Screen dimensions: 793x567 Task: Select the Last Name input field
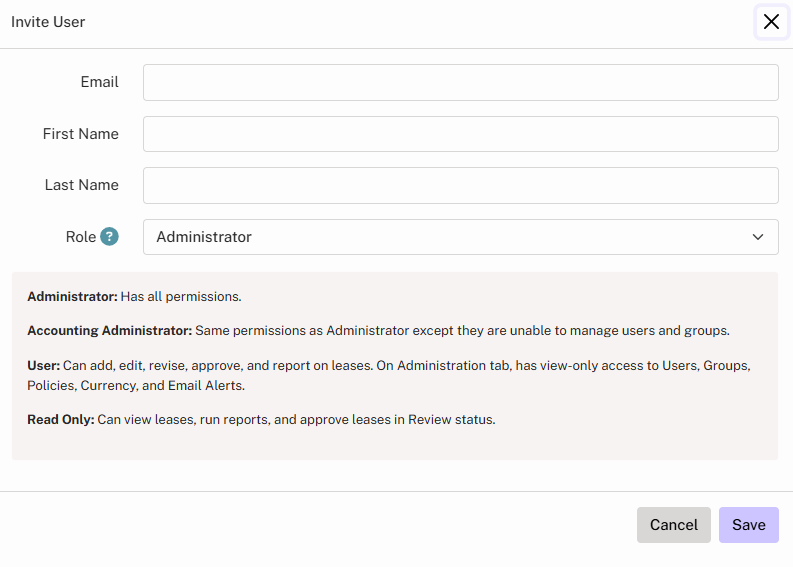click(x=460, y=185)
